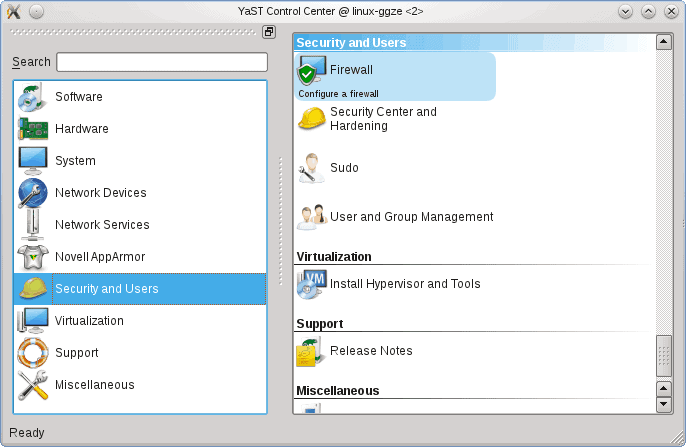Click the scroll up arrow in modules panel

click(x=663, y=42)
